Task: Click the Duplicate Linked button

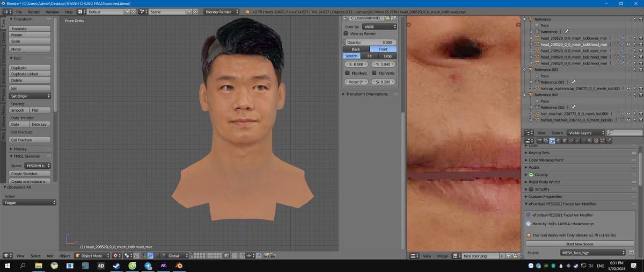Action: (30, 74)
